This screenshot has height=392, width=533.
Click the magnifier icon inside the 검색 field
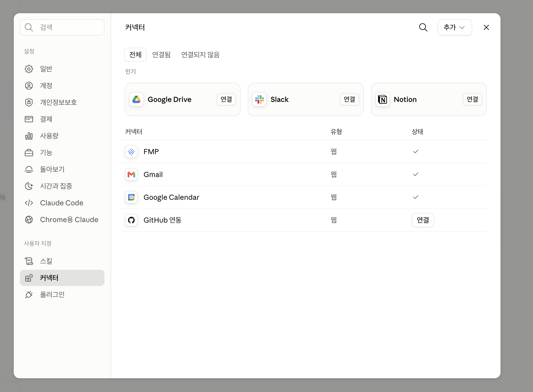(x=29, y=27)
